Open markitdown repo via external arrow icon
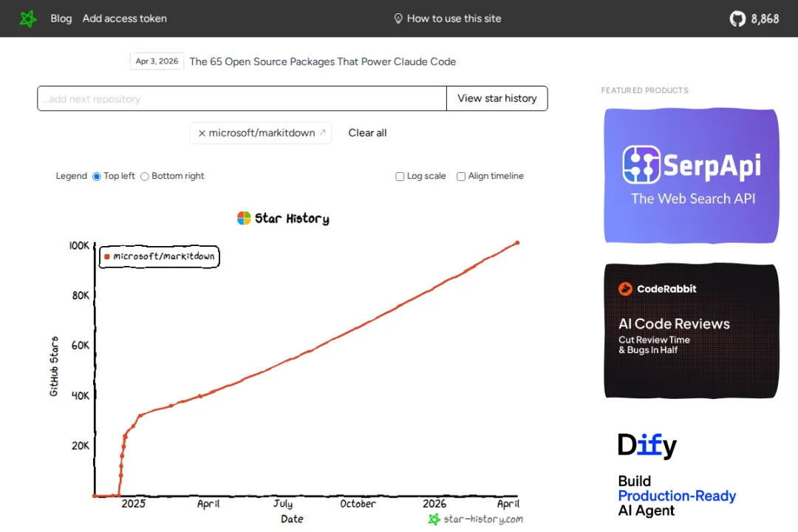Screen dimensions: 798x532 (322, 132)
